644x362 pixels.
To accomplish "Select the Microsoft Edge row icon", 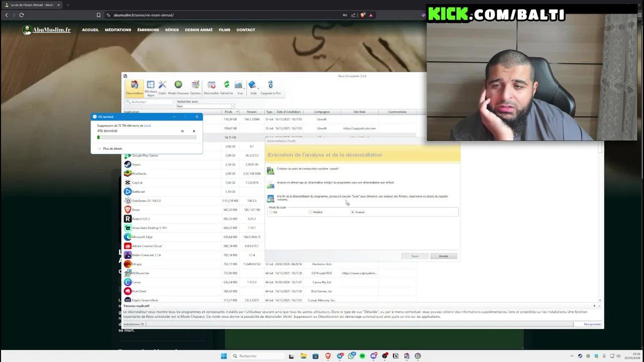I will 128,237.
